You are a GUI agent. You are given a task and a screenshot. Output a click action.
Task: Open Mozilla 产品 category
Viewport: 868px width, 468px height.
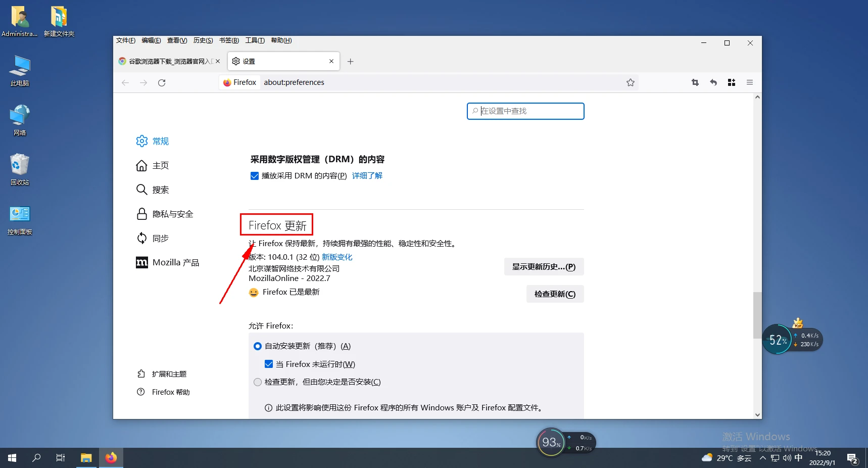pos(168,262)
